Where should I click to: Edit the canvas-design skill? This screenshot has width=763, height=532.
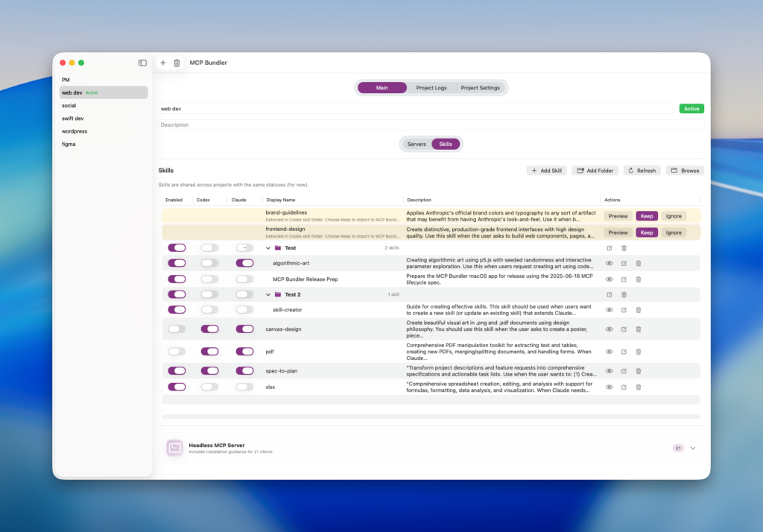click(624, 329)
